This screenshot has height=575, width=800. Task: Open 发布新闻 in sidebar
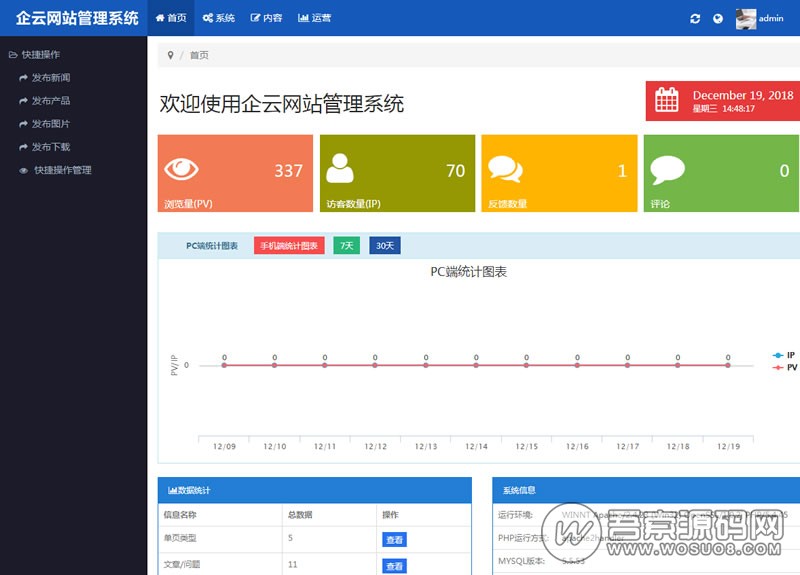[50, 77]
